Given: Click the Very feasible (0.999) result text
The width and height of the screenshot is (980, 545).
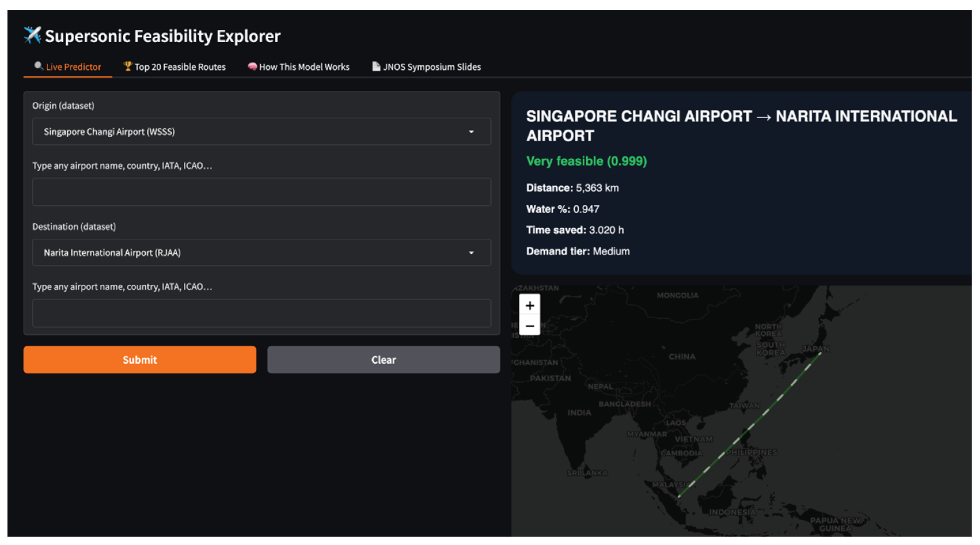Looking at the screenshot, I should [586, 161].
